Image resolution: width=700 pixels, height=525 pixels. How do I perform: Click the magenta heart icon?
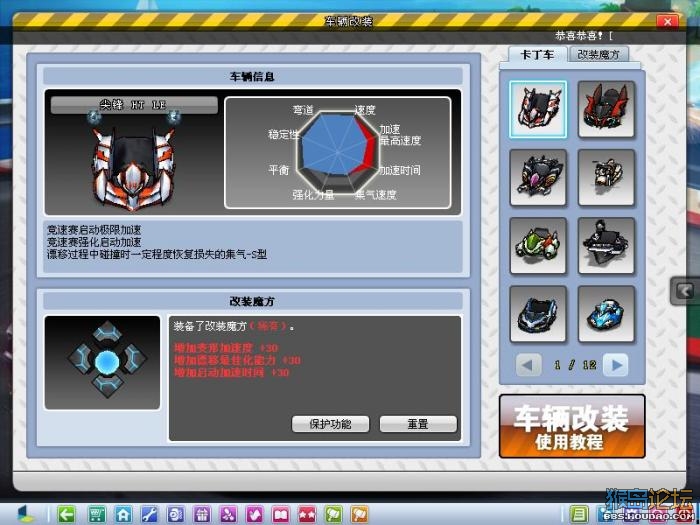(254, 515)
